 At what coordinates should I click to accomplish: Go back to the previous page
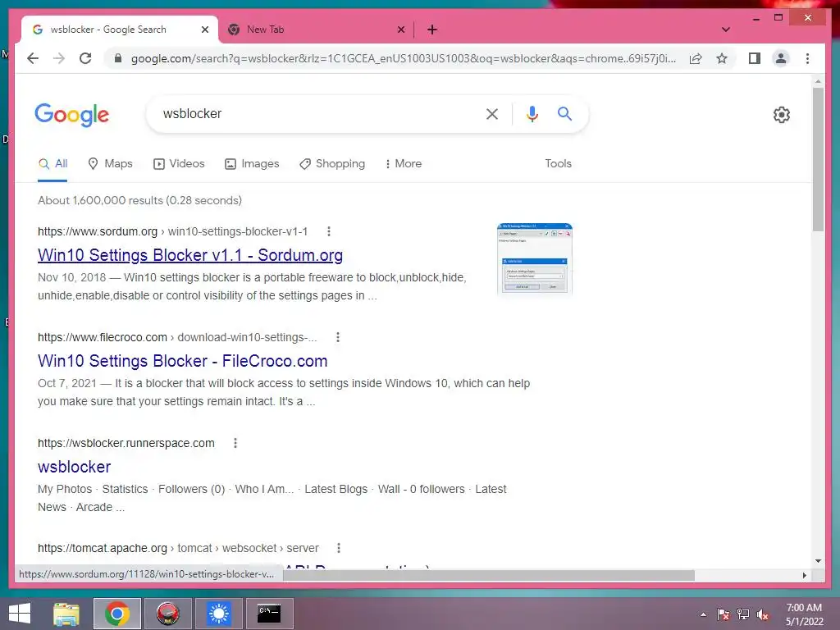point(33,58)
